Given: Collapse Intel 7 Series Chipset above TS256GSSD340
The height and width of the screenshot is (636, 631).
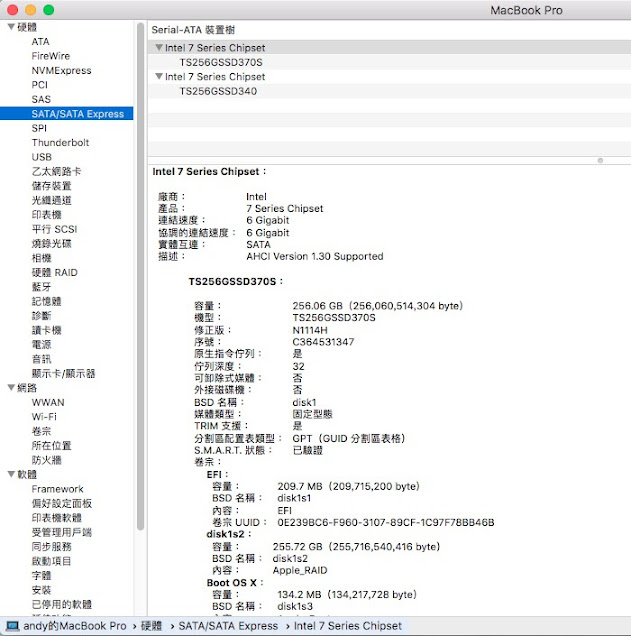Looking at the screenshot, I should 159,76.
